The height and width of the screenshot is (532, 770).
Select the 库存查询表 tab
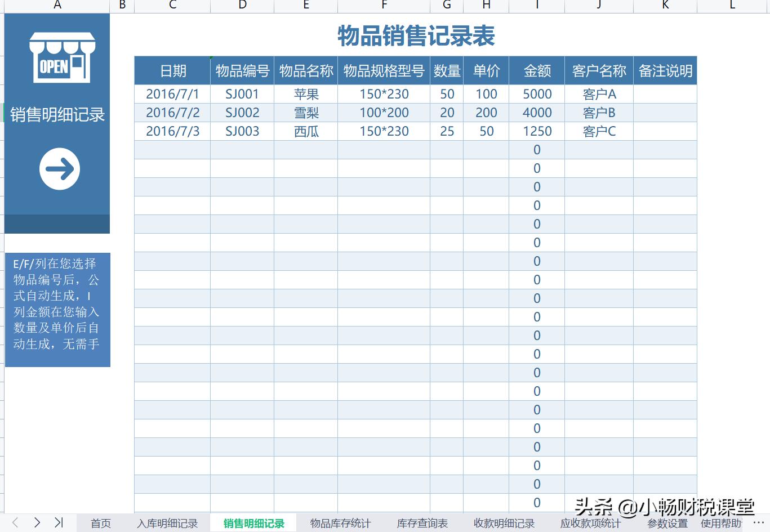click(x=421, y=523)
